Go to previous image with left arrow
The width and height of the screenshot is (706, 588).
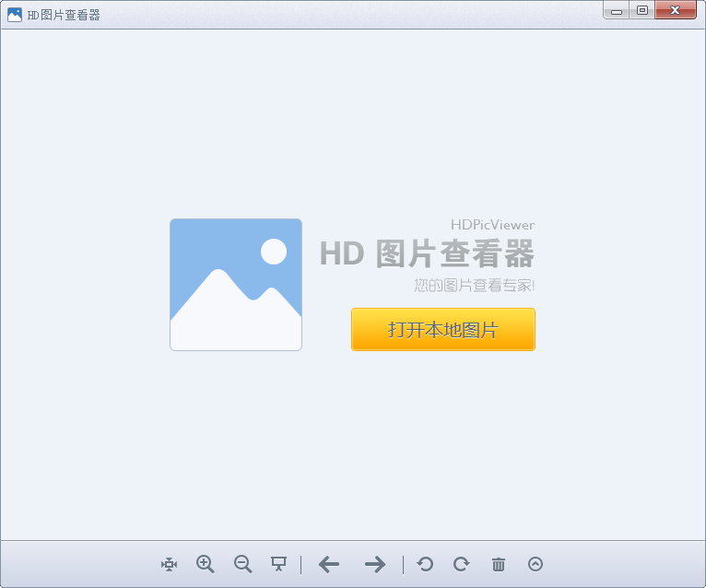coord(329,564)
